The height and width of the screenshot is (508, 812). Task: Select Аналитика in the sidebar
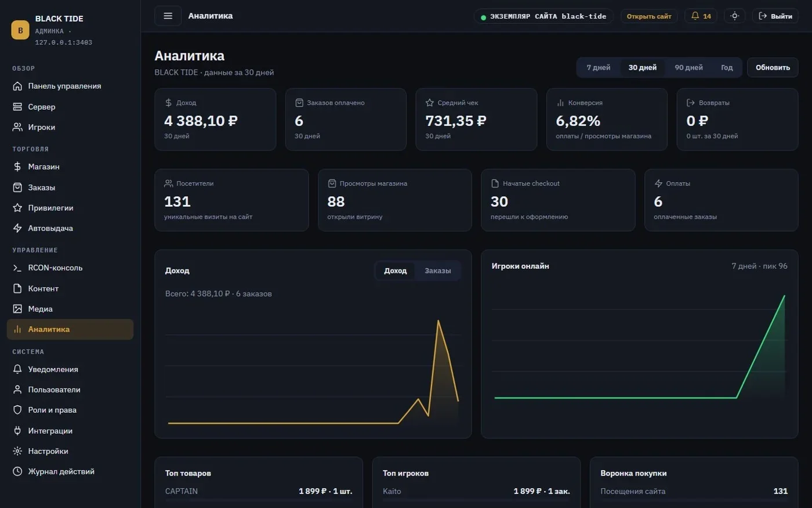point(70,329)
